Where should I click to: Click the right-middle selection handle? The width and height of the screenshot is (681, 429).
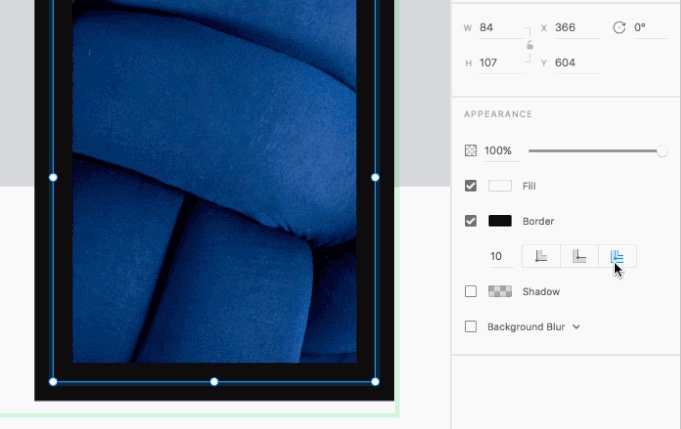(x=375, y=177)
